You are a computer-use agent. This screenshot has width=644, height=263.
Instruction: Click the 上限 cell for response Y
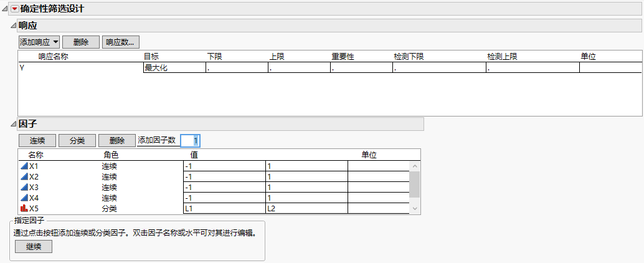[x=300, y=68]
